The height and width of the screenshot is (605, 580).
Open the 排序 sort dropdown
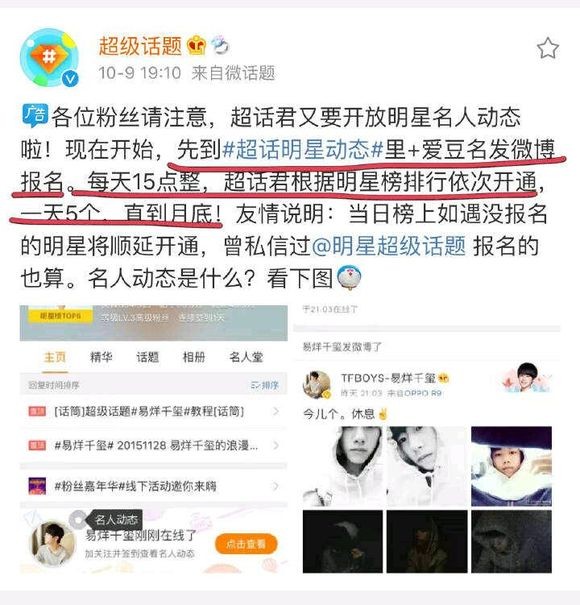pyautogui.click(x=265, y=385)
